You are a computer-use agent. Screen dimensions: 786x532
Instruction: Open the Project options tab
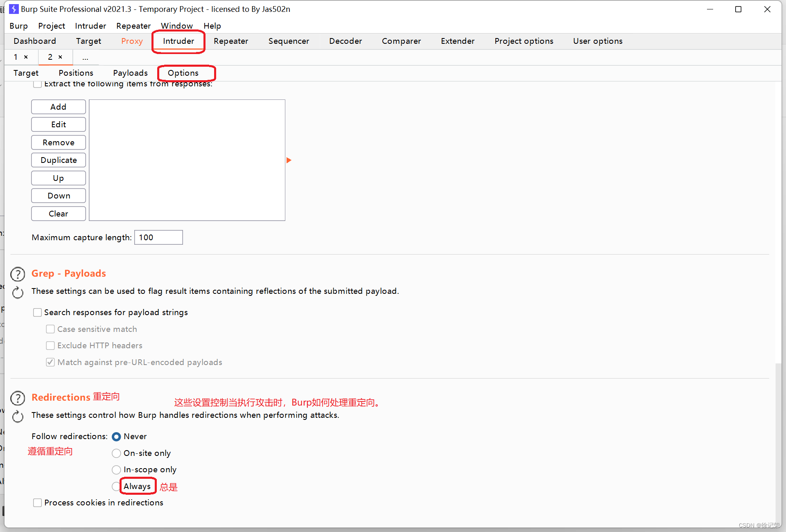(x=524, y=41)
